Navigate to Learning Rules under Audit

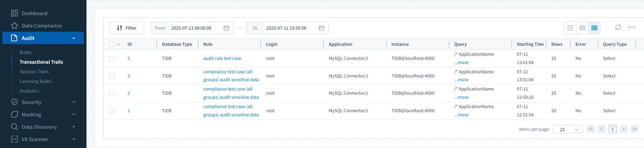coord(35,81)
